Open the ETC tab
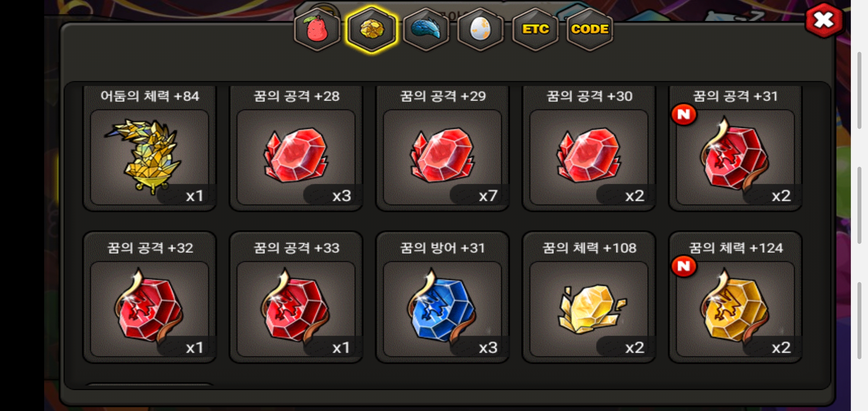This screenshot has height=411, width=868. click(x=535, y=30)
